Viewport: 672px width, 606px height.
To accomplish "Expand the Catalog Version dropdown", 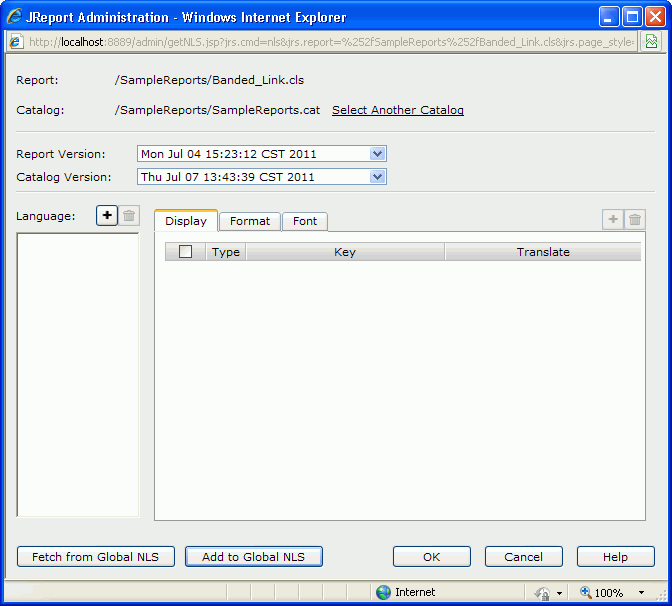I will click(x=377, y=177).
